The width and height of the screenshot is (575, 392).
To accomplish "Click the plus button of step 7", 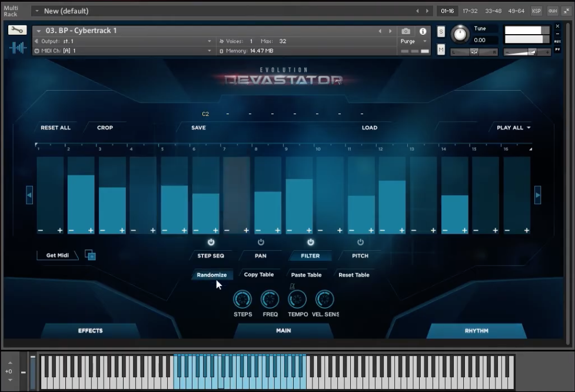I will point(247,230).
